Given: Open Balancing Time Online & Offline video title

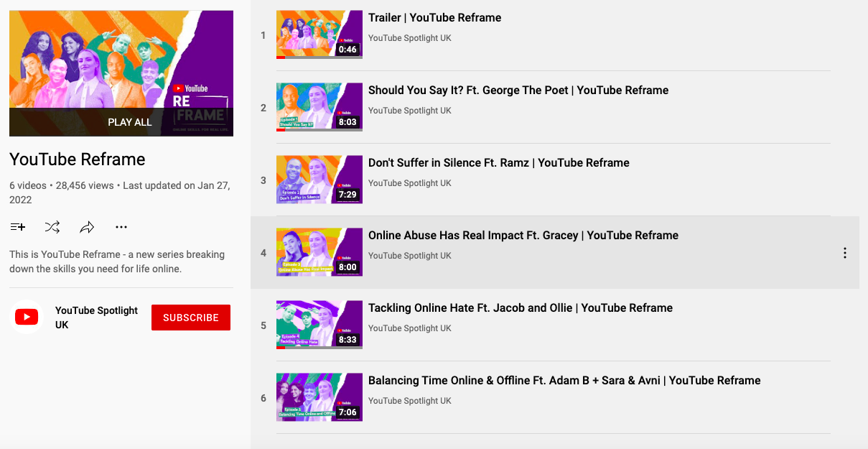Looking at the screenshot, I should point(564,381).
